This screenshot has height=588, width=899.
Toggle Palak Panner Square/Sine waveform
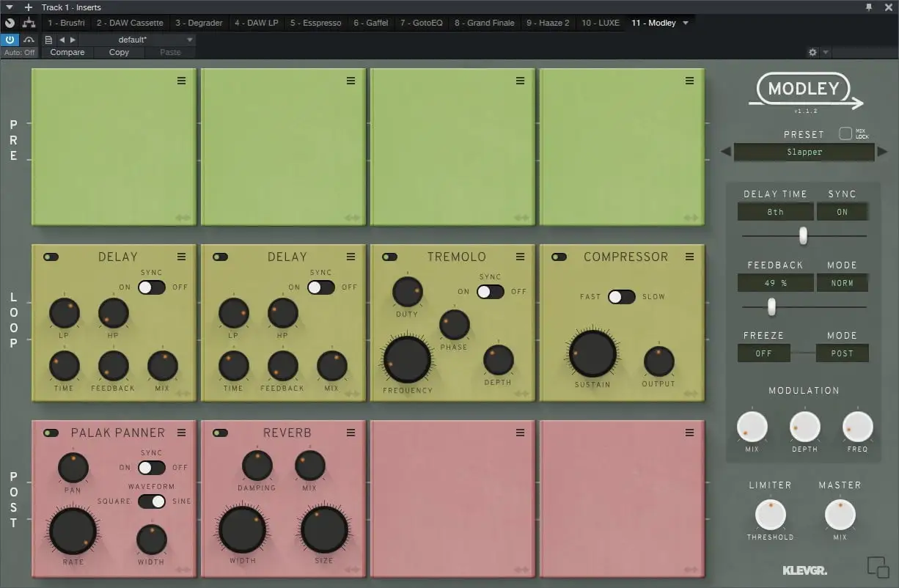tap(152, 501)
